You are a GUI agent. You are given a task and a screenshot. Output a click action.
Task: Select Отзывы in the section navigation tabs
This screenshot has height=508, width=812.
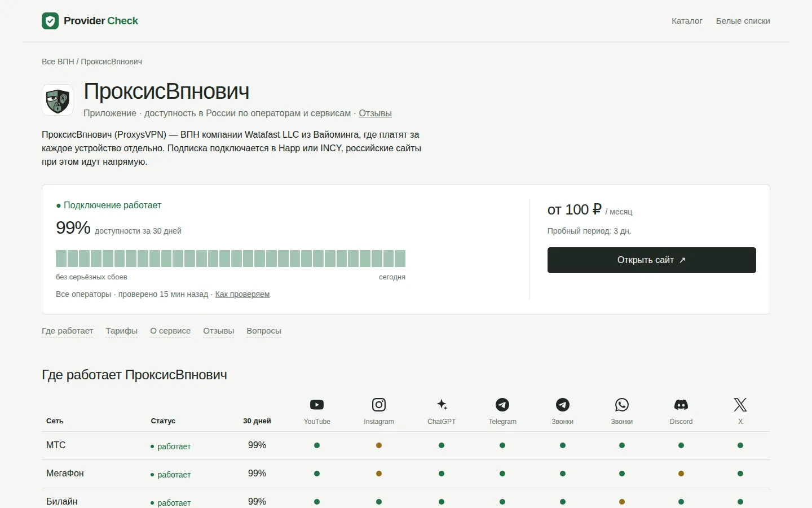(219, 331)
